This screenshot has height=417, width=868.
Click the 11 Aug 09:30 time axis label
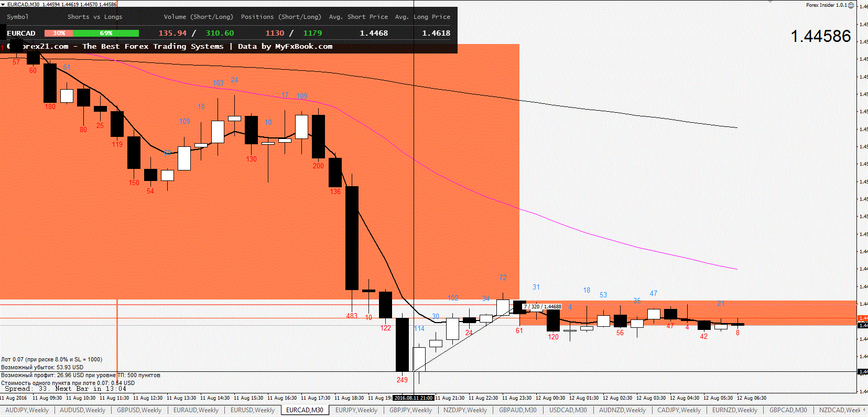47,398
